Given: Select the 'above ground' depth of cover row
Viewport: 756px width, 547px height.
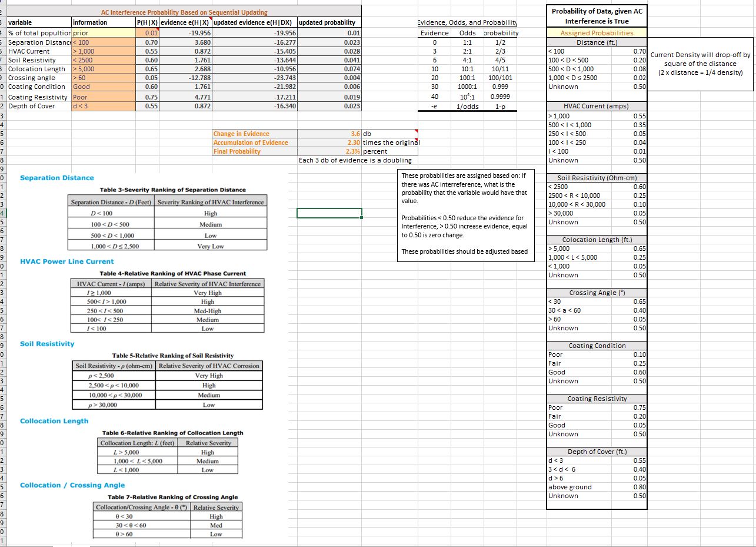Looking at the screenshot, I should point(597,487).
